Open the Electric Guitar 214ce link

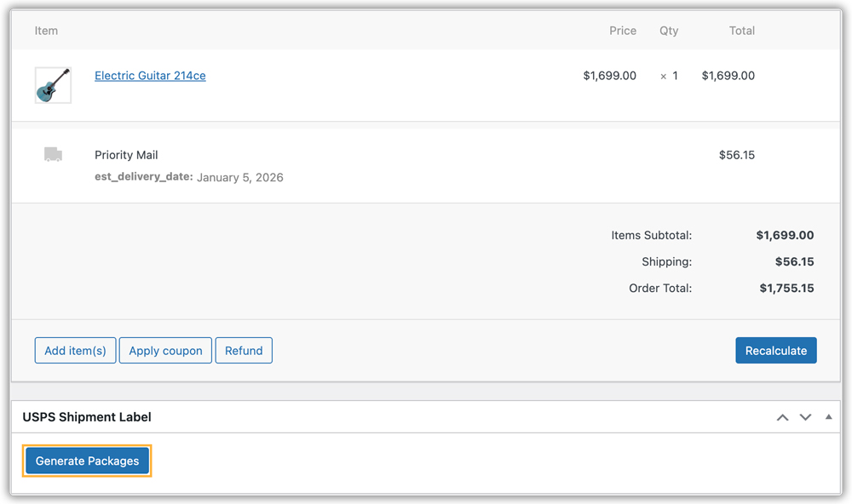point(150,76)
